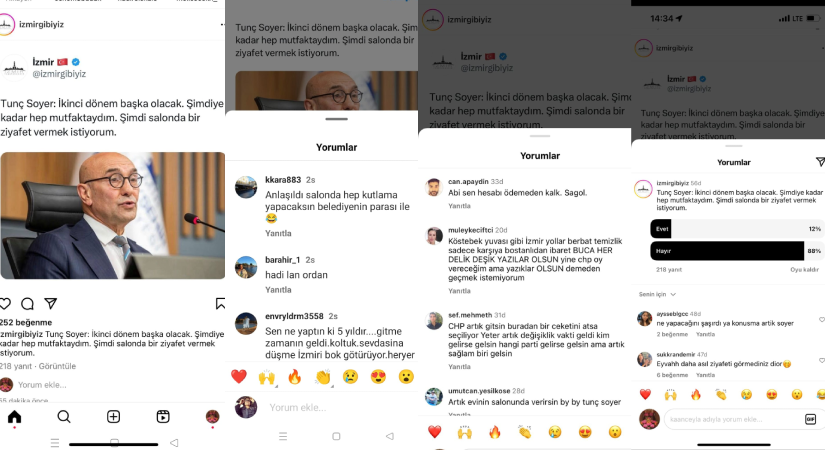Image resolution: width=825 pixels, height=450 pixels.
Task: Open the Tunç Soyer post photo
Action: (x=113, y=215)
